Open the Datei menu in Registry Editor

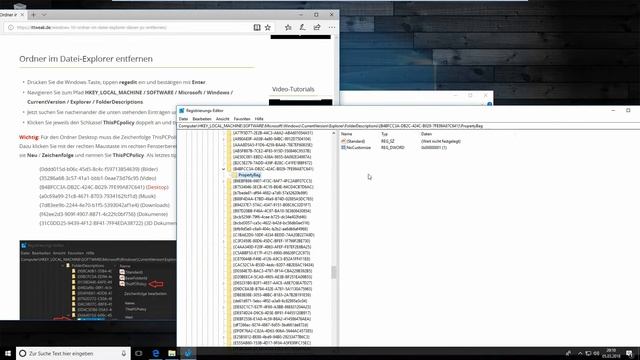[184, 119]
